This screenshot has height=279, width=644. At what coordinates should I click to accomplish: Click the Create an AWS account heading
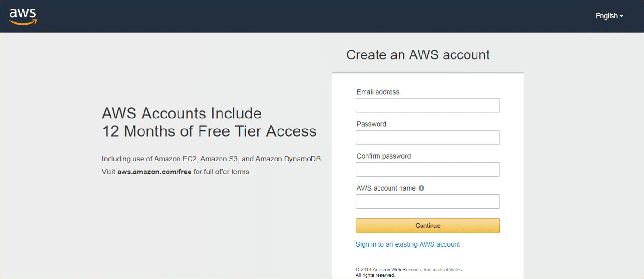(418, 55)
